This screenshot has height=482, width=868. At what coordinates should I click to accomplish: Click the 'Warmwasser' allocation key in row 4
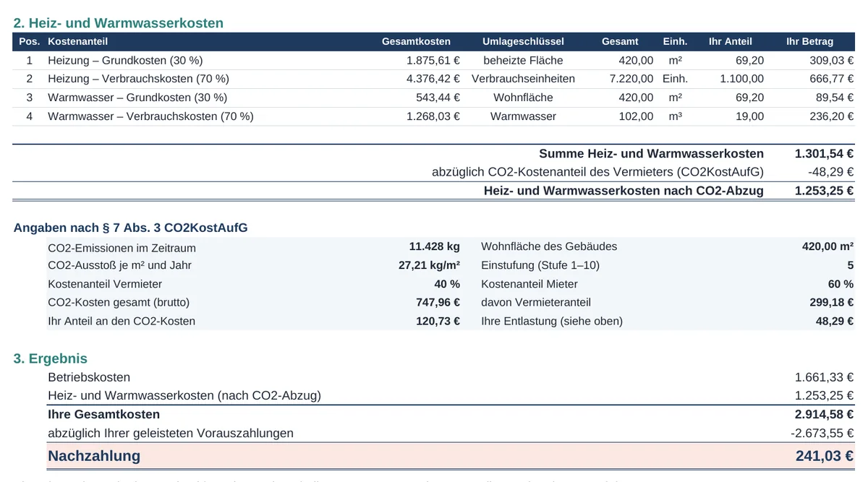pyautogui.click(x=523, y=116)
